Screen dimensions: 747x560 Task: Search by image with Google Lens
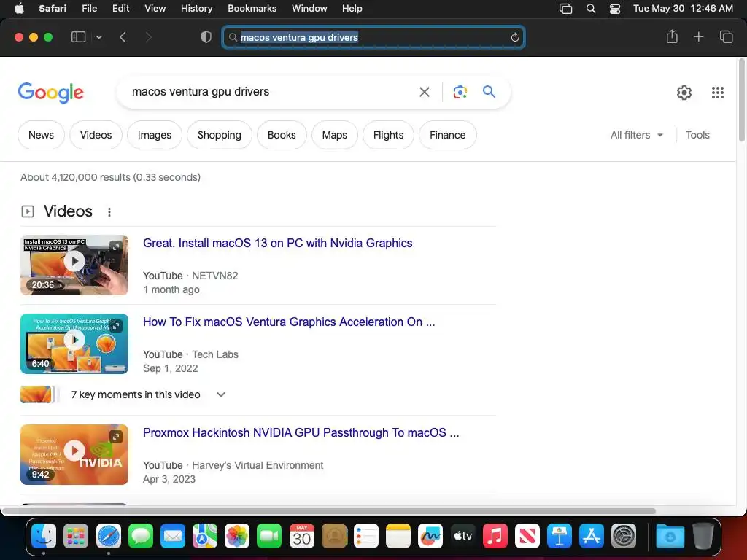click(460, 92)
